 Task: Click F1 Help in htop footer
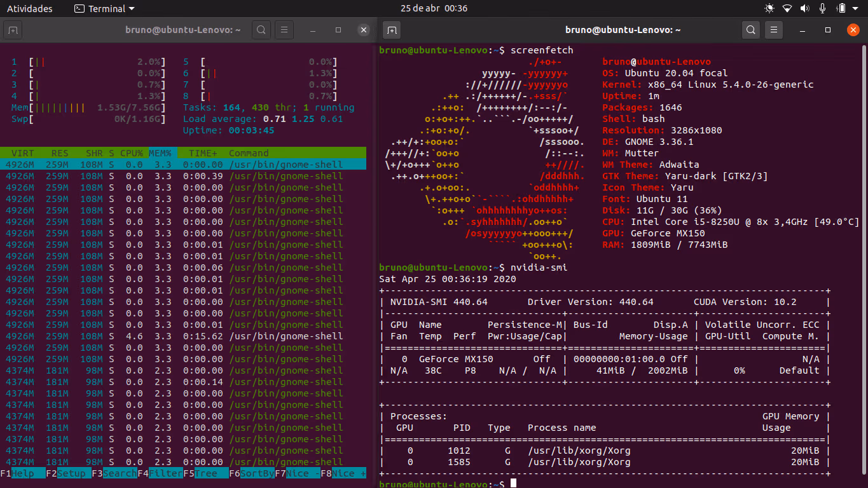[x=23, y=473]
